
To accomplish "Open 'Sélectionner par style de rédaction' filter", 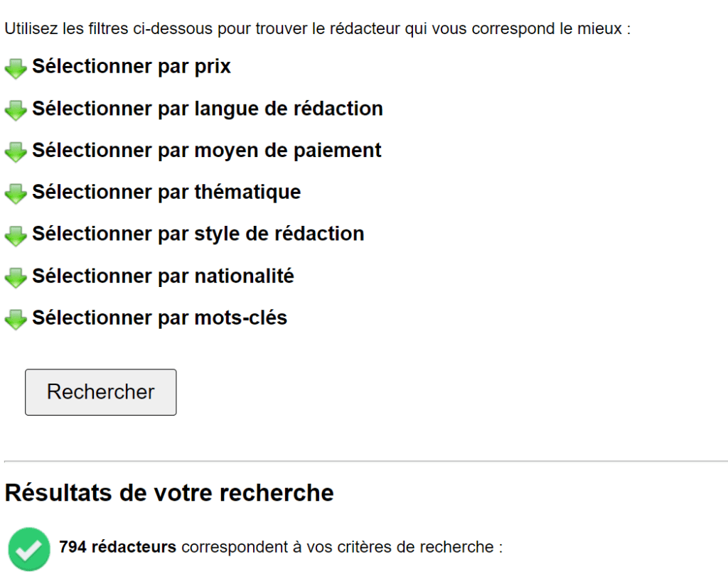I will tap(198, 234).
